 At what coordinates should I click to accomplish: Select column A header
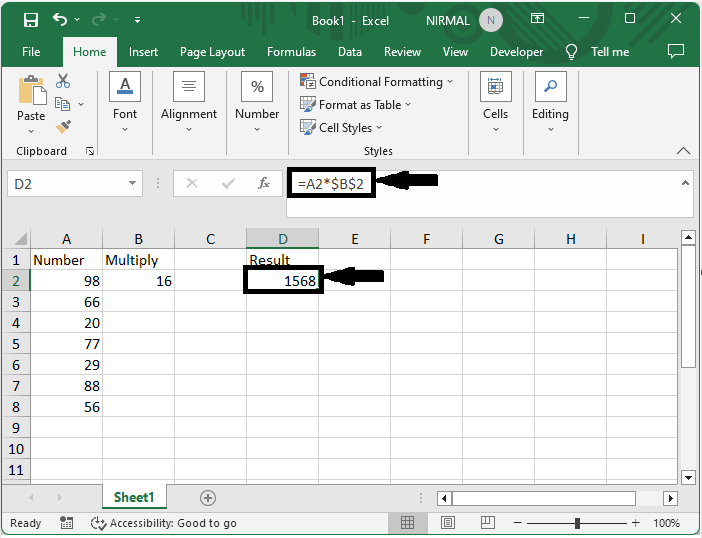tap(66, 239)
